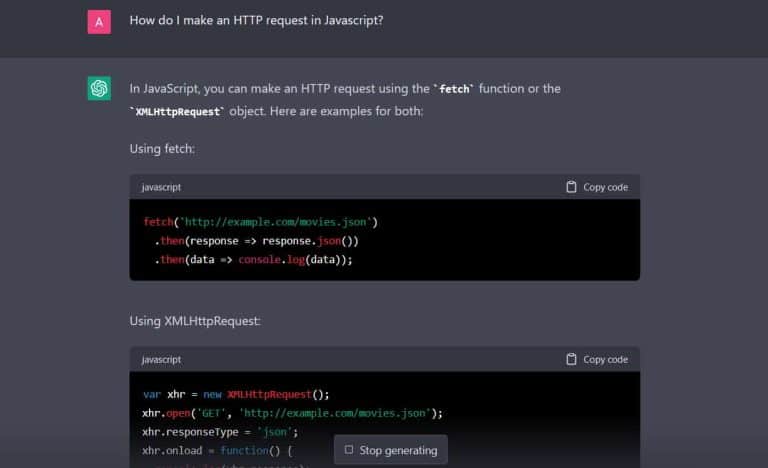Click the javascript language label on the fetch block

click(161, 187)
